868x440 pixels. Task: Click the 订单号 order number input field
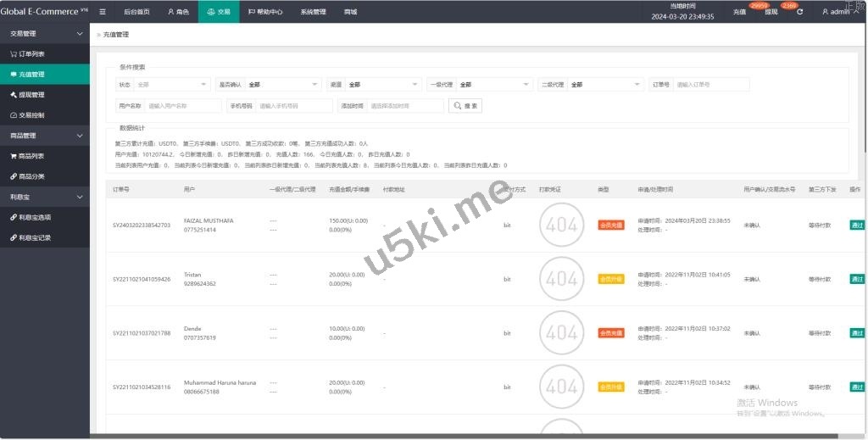pyautogui.click(x=711, y=85)
